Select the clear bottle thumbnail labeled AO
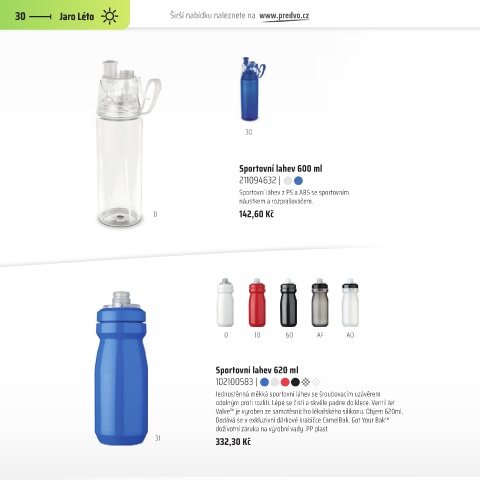Viewport: 480px width, 480px height. [350, 303]
